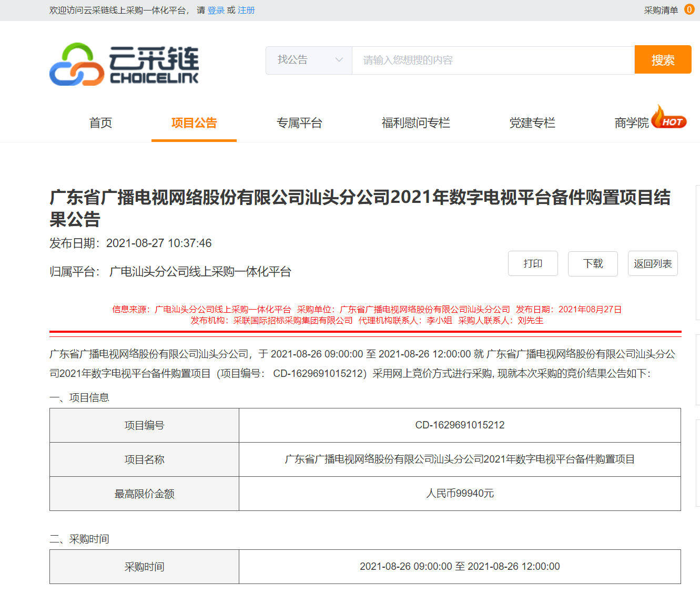Open 采购清单 in the top bar
Screen dimensions: 700x604
pos(661,10)
